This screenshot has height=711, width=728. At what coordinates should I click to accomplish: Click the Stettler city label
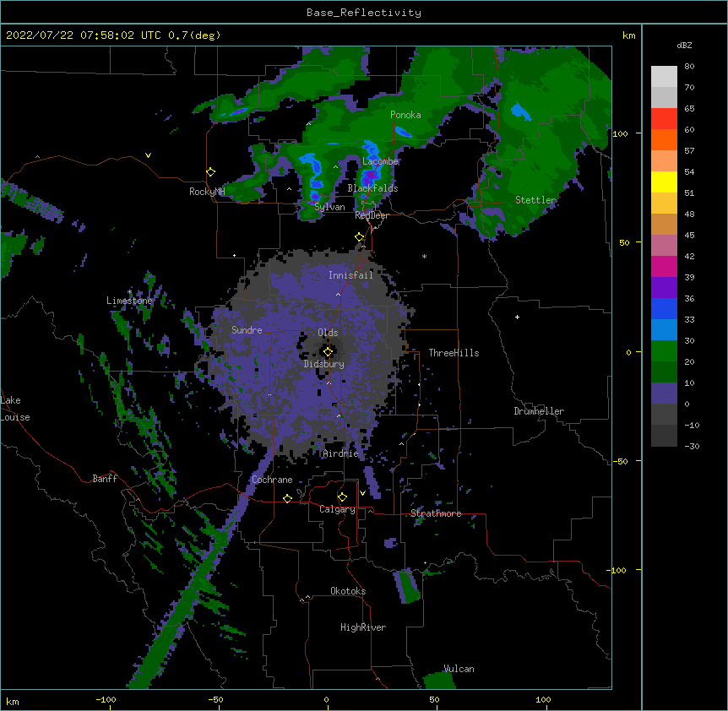pos(535,200)
